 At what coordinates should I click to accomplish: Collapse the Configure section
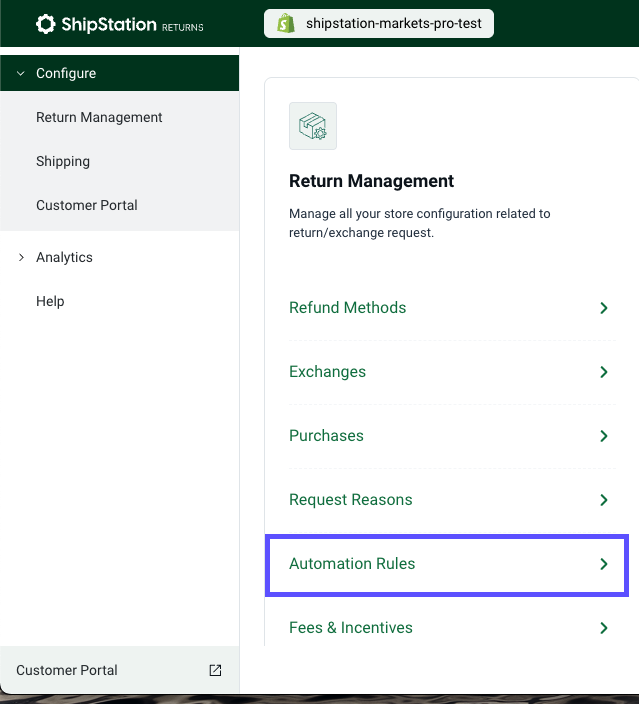click(21, 73)
